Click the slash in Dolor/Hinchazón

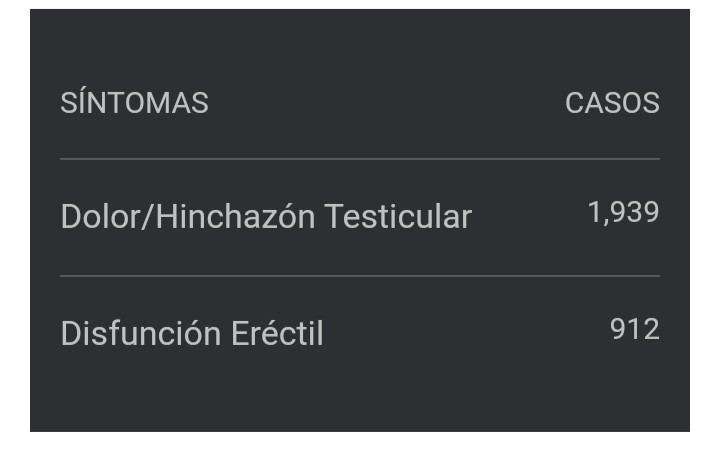pyautogui.click(x=148, y=216)
